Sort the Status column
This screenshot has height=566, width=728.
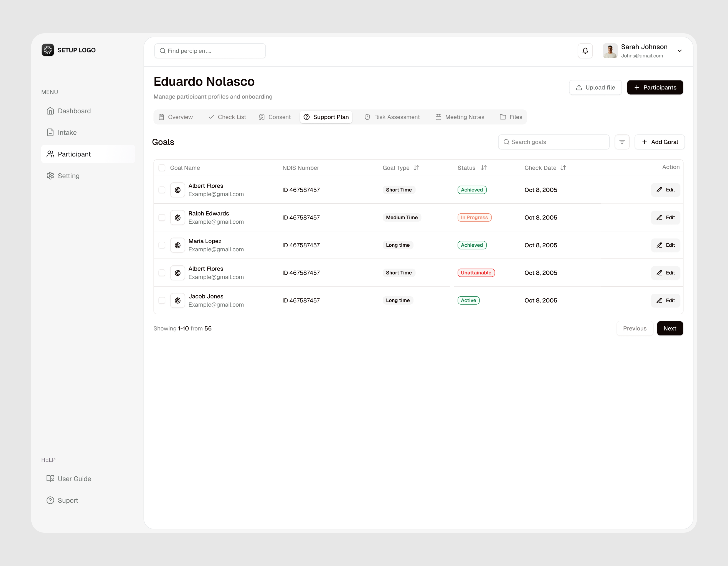484,168
